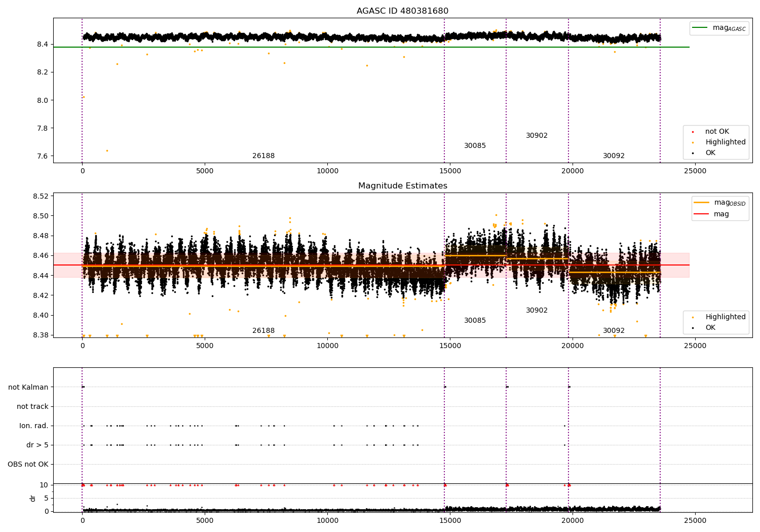Click the 'dr > 5' y-axis label

(x=37, y=445)
